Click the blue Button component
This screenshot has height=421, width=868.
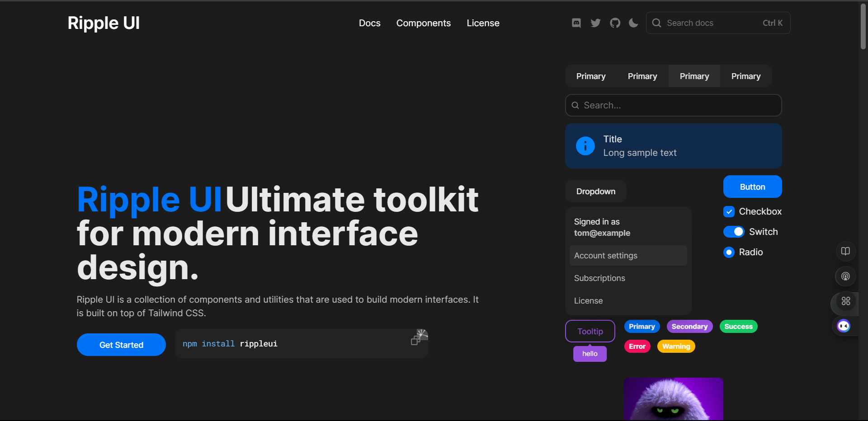(x=752, y=187)
